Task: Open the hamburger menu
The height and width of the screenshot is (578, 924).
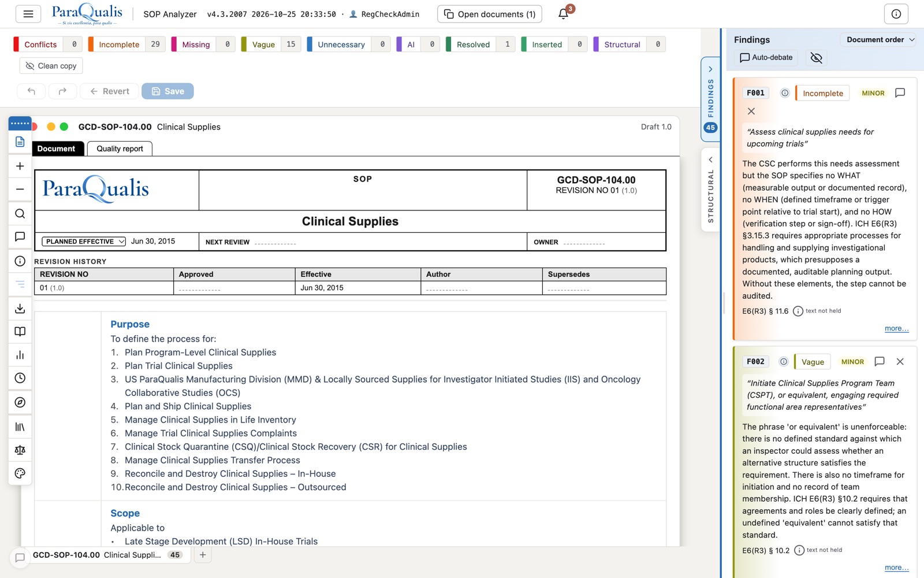Action: [28, 14]
